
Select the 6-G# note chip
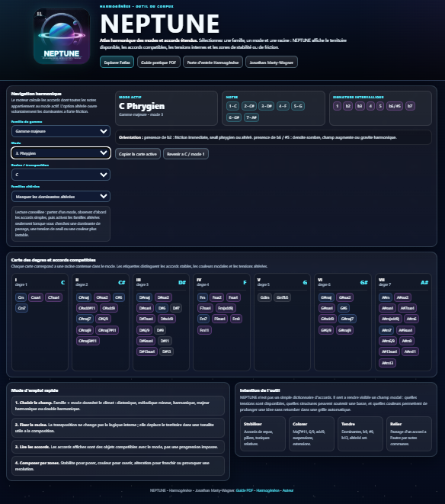[x=234, y=117]
